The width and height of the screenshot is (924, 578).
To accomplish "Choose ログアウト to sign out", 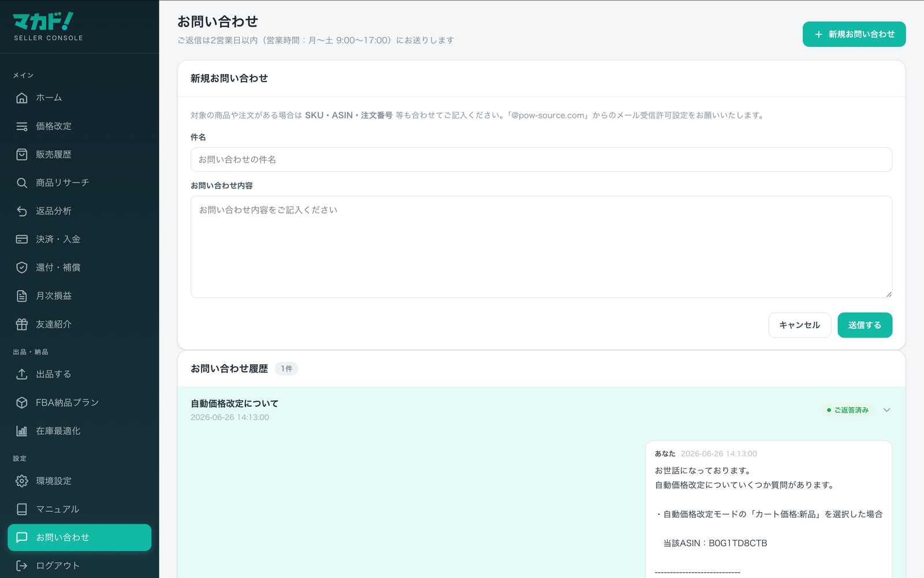I will pos(80,566).
